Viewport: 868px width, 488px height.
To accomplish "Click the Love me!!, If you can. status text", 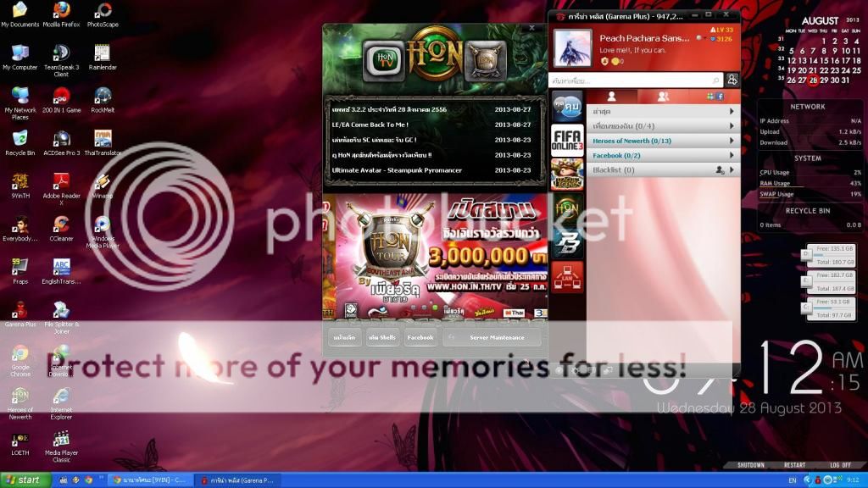I will [x=632, y=50].
